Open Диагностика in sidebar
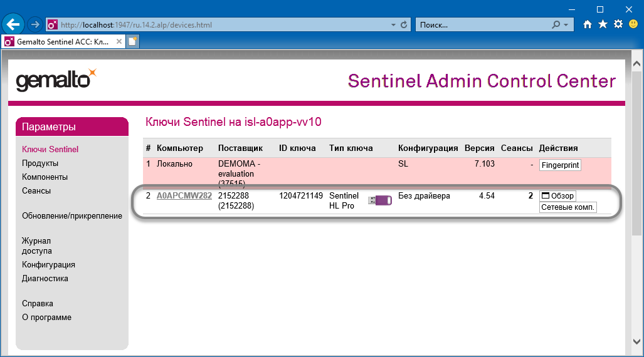The image size is (644, 357). (x=45, y=279)
